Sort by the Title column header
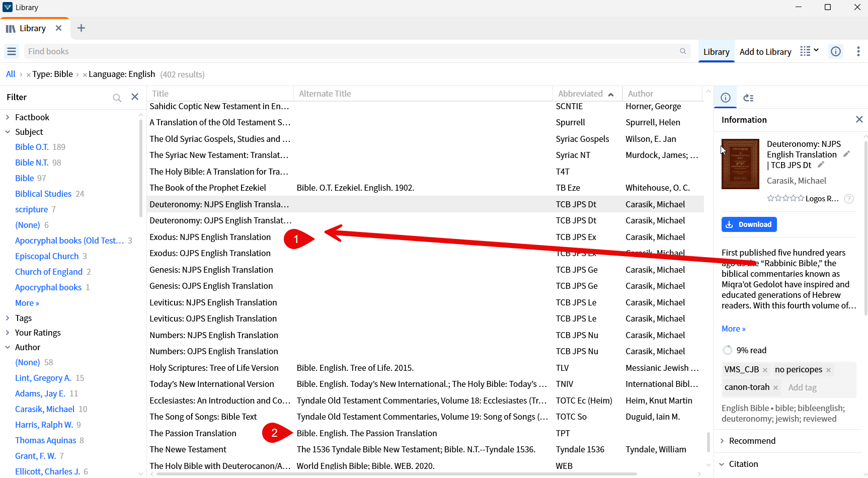868x478 pixels. (220, 94)
